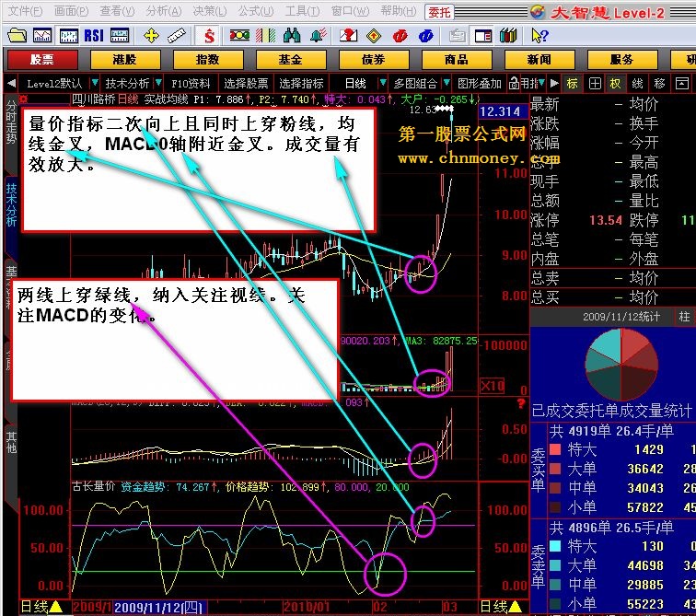The image size is (696, 616).
Task: Open the 工具(T) menu
Action: coord(302,11)
